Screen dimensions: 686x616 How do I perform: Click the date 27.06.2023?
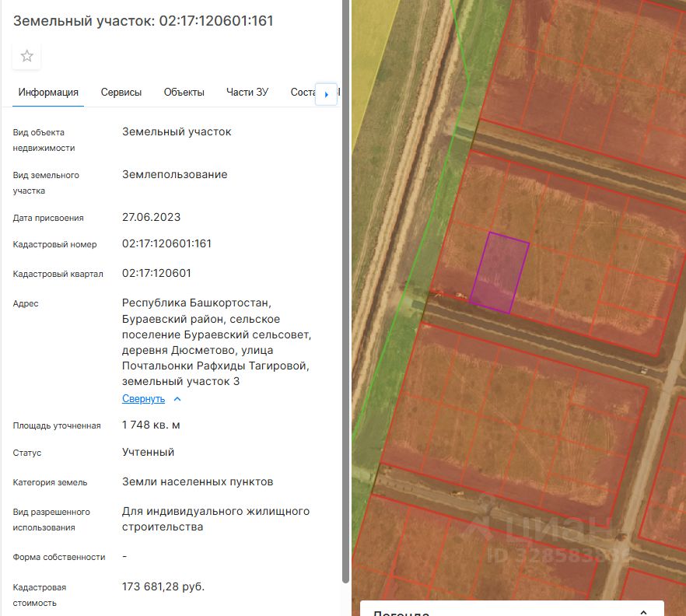click(x=151, y=217)
